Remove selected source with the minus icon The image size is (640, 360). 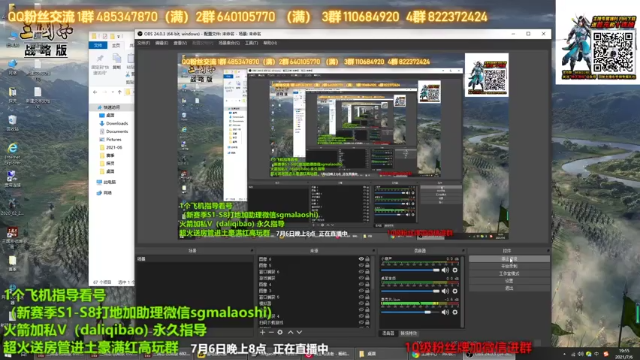(271, 332)
